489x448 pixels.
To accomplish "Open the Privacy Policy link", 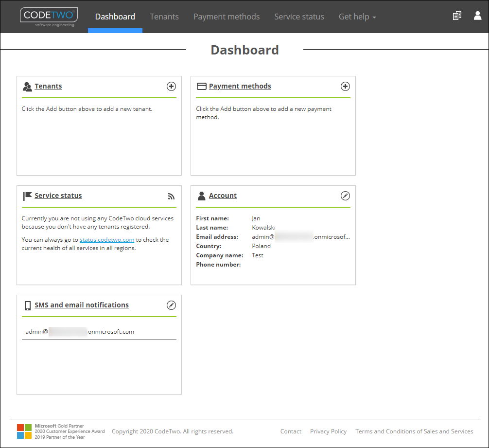I will click(328, 431).
